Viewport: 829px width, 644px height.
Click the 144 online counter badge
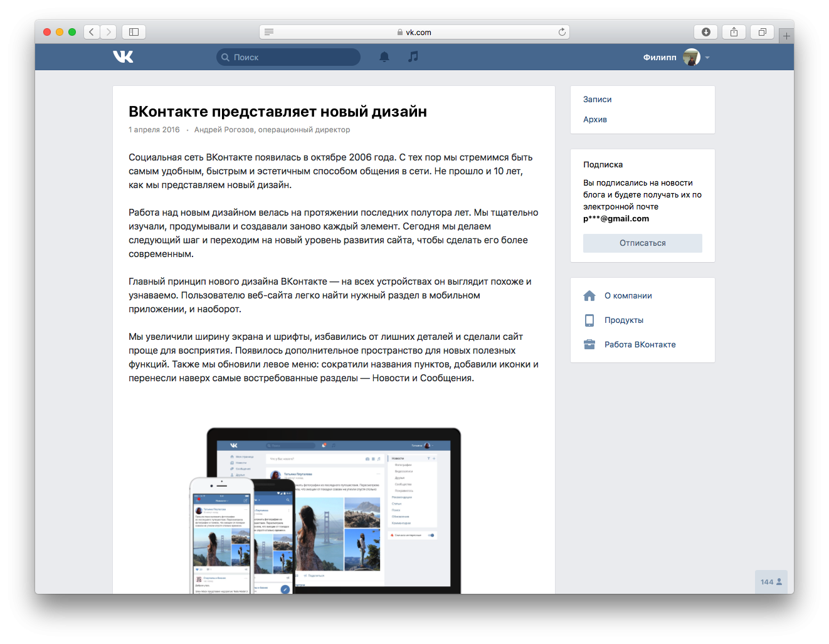771,582
